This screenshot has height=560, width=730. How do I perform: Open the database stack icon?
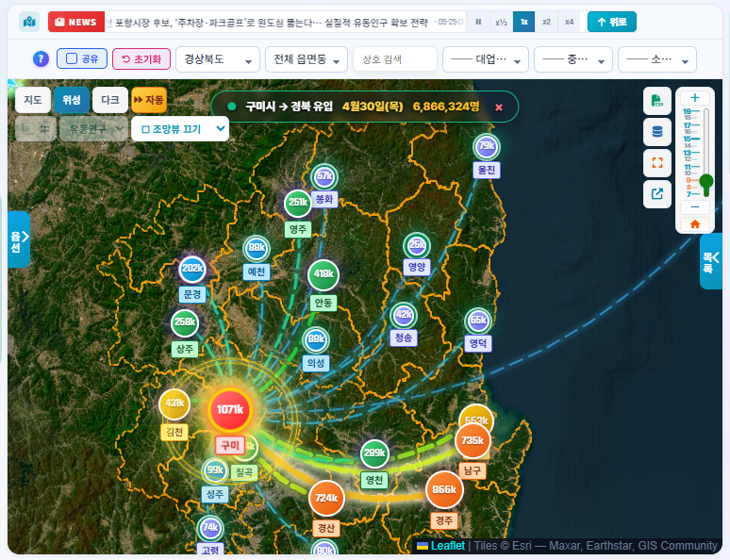657,132
